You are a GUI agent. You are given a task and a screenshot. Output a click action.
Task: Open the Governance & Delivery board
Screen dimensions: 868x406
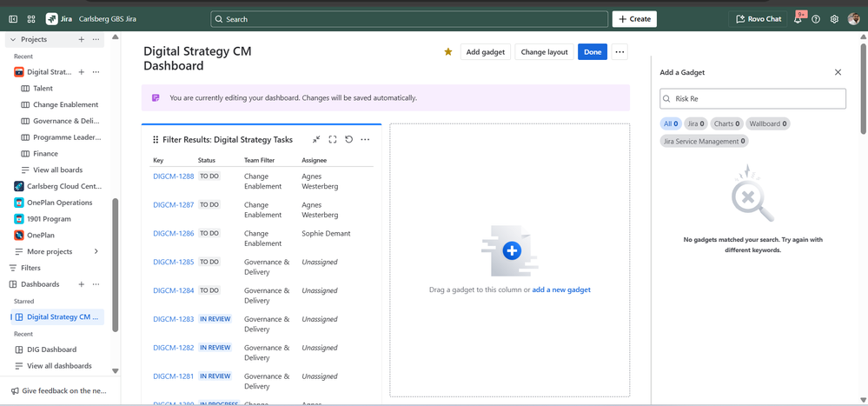coord(66,121)
